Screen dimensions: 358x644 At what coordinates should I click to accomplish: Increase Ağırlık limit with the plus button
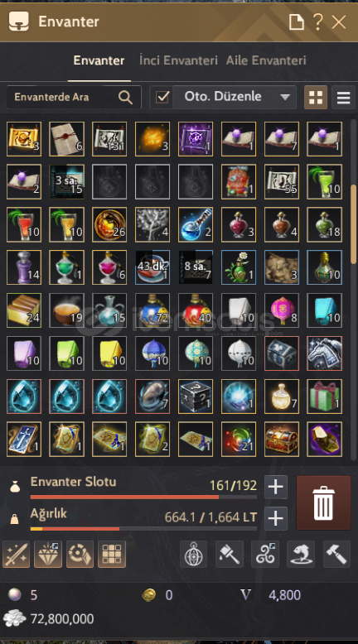(275, 518)
